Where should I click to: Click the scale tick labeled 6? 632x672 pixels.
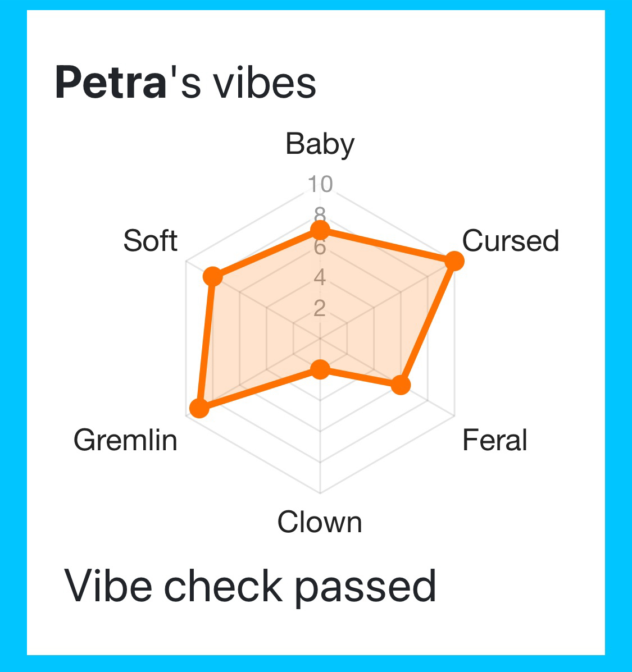click(320, 247)
